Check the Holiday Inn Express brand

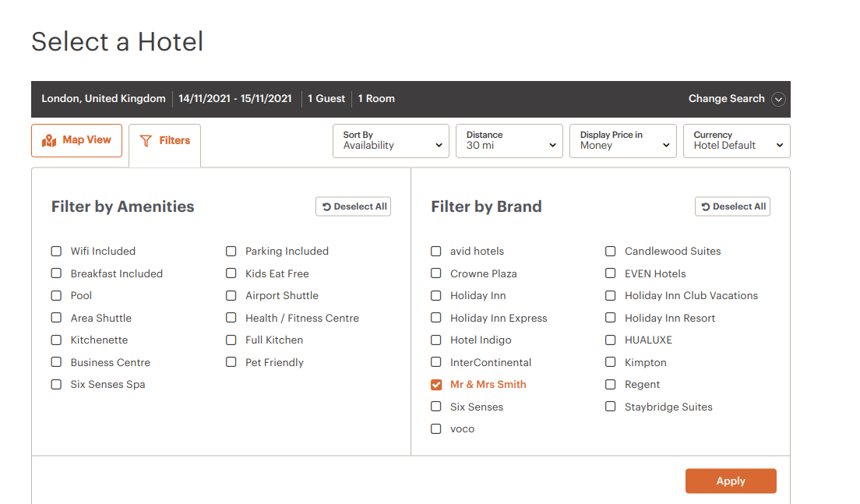(436, 318)
